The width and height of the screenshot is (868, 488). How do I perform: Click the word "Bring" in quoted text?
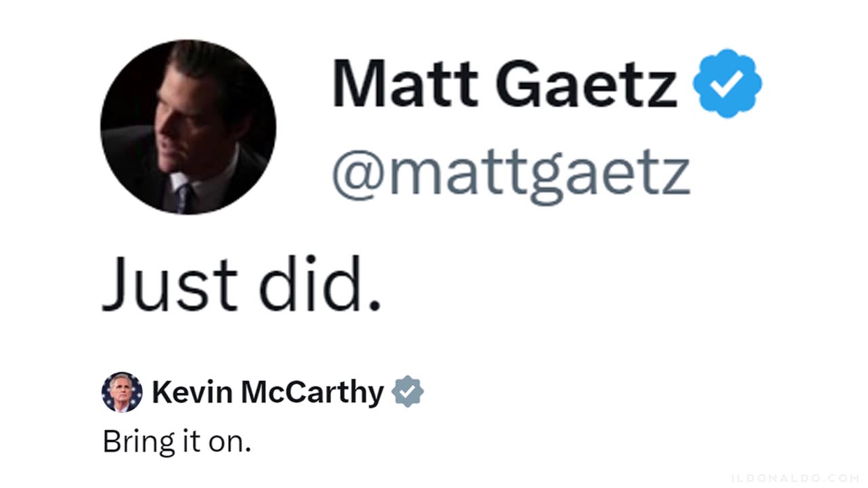(x=130, y=443)
